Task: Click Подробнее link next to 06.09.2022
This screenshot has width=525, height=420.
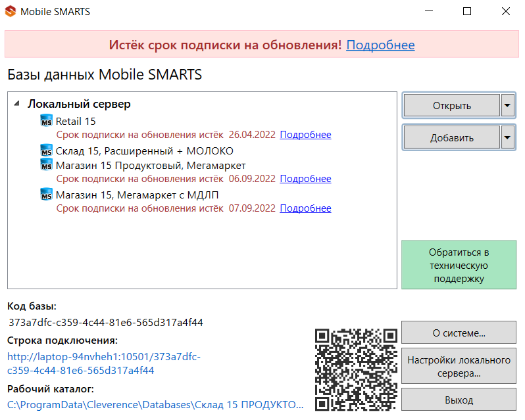Action: (x=305, y=179)
